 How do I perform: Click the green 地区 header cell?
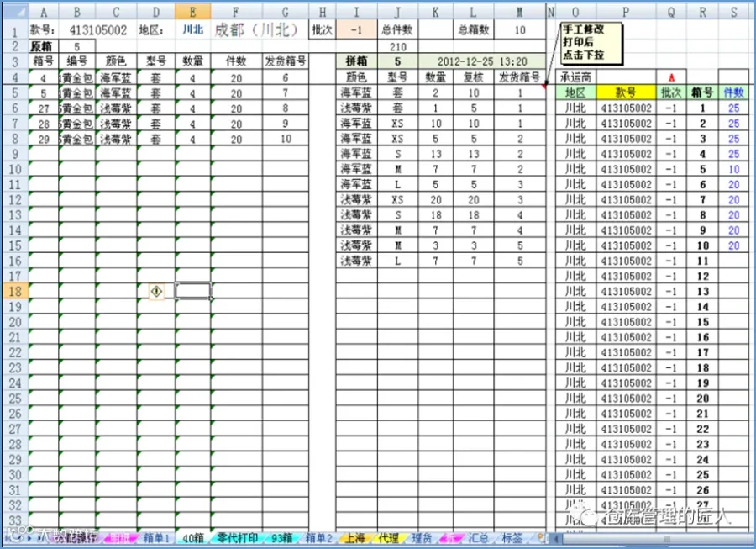click(575, 92)
